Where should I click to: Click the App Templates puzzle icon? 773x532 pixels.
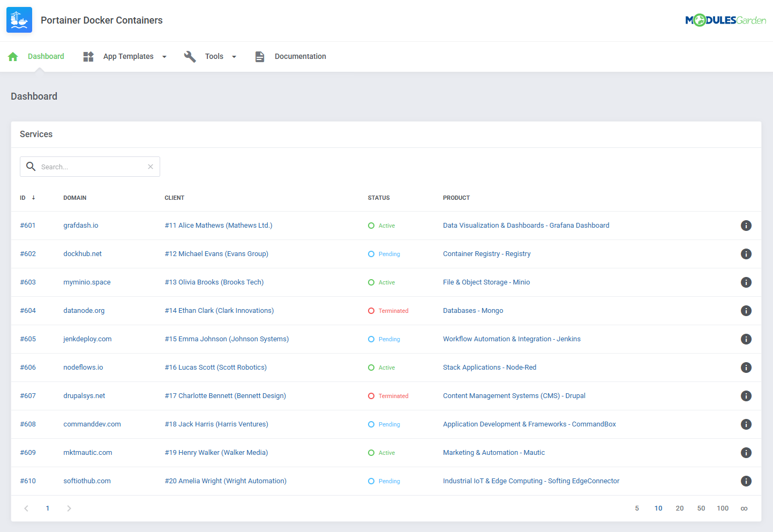pyautogui.click(x=87, y=56)
